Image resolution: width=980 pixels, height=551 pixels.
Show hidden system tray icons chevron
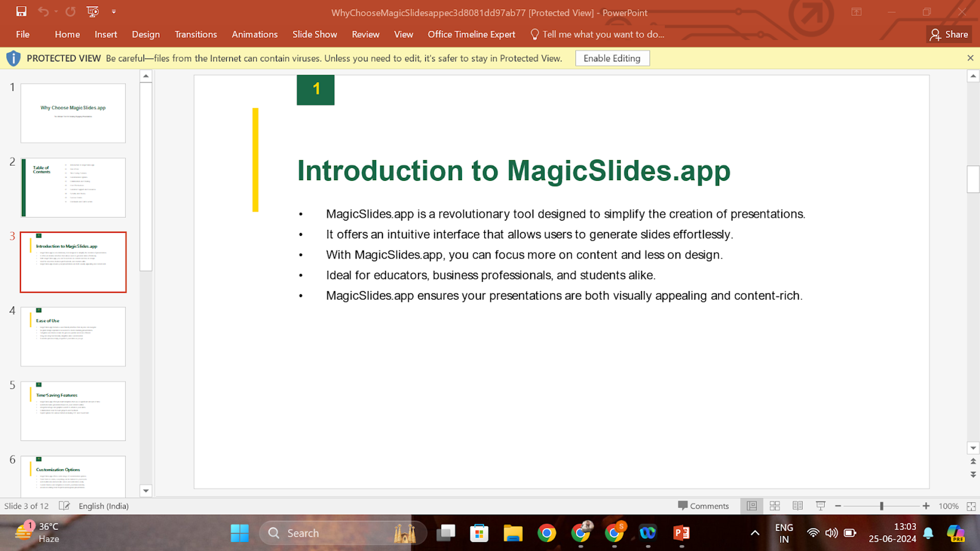(755, 533)
